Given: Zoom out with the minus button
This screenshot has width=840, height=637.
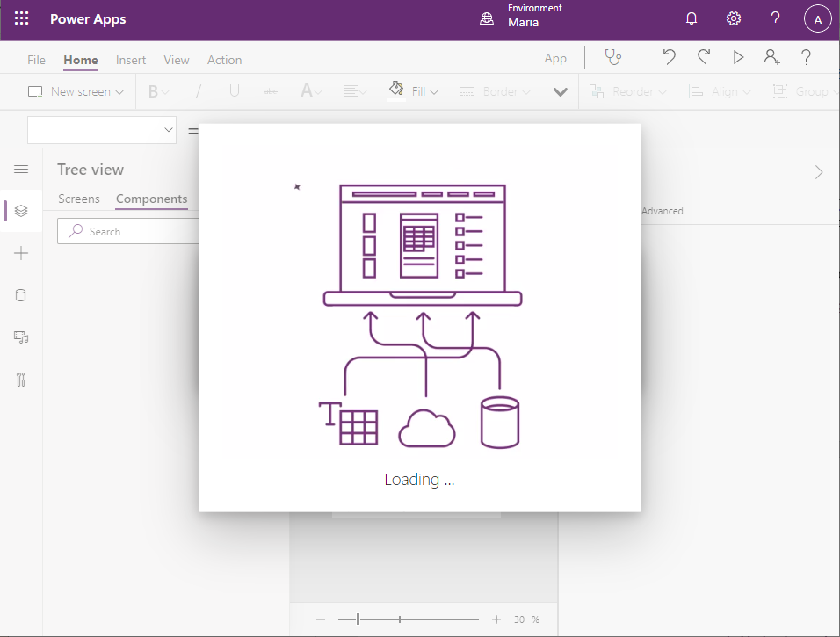Looking at the screenshot, I should tap(321, 619).
